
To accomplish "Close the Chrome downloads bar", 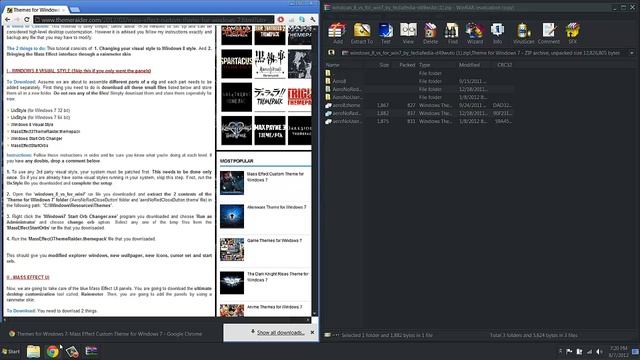I will [312, 333].
